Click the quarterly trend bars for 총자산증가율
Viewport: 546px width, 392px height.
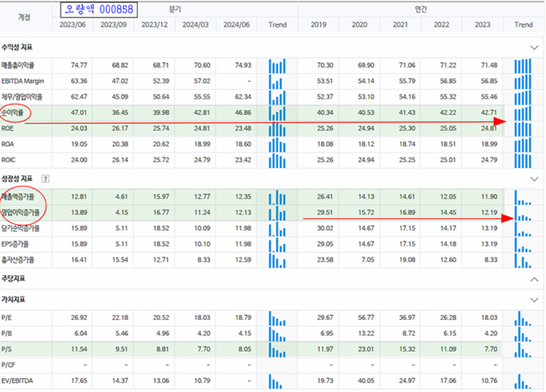[276, 260]
